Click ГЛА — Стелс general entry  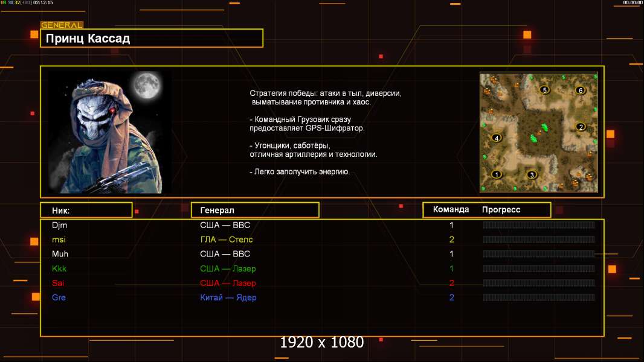click(x=227, y=240)
